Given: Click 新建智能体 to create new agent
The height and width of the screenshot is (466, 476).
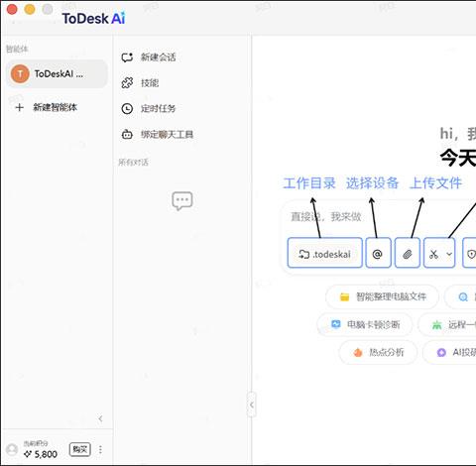Looking at the screenshot, I should (x=55, y=107).
